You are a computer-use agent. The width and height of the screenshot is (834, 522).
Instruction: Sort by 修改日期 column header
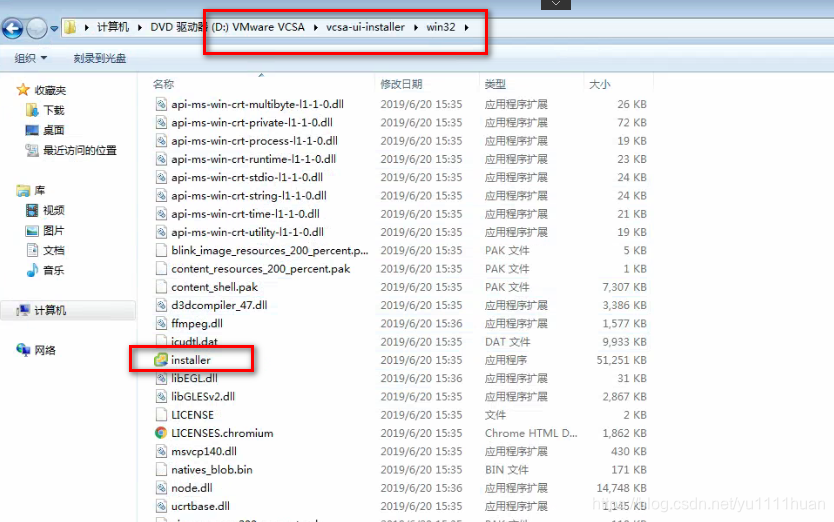click(401, 84)
